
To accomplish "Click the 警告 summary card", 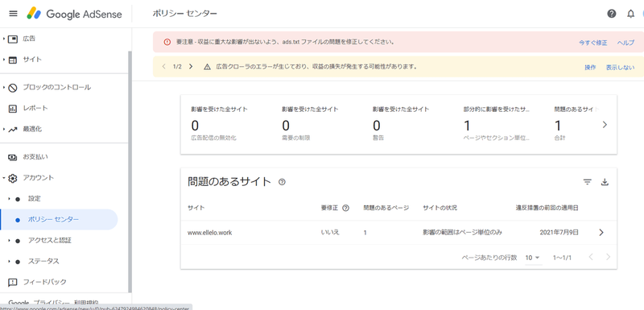I will coord(401,125).
